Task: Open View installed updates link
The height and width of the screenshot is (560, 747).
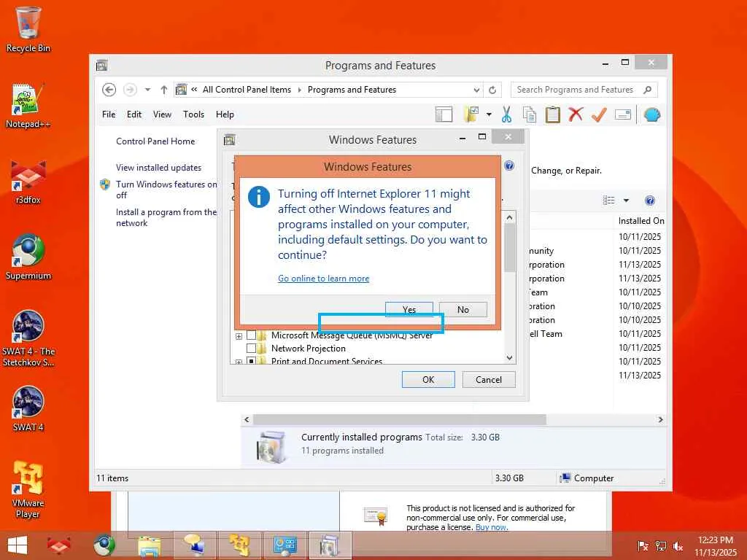Action: point(158,168)
